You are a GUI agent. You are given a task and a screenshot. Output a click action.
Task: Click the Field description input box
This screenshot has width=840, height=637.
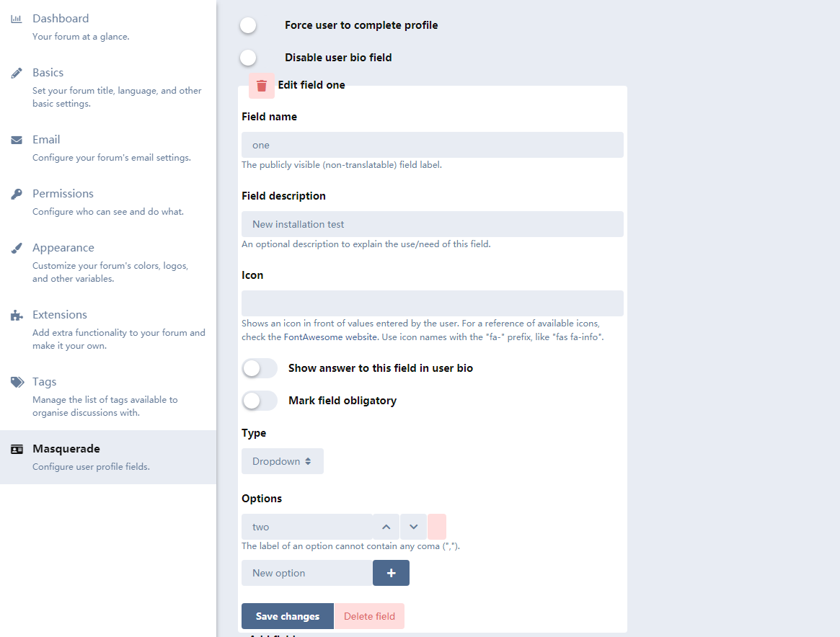433,224
